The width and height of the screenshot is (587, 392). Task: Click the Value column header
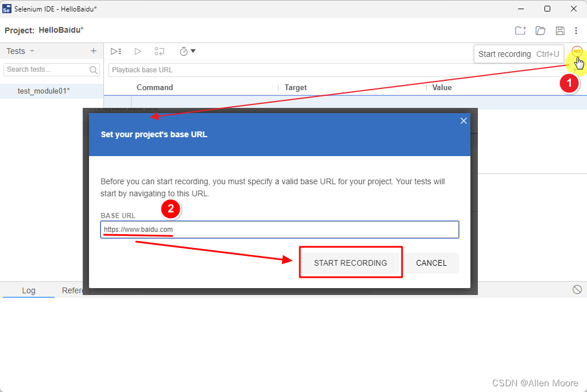tap(442, 88)
